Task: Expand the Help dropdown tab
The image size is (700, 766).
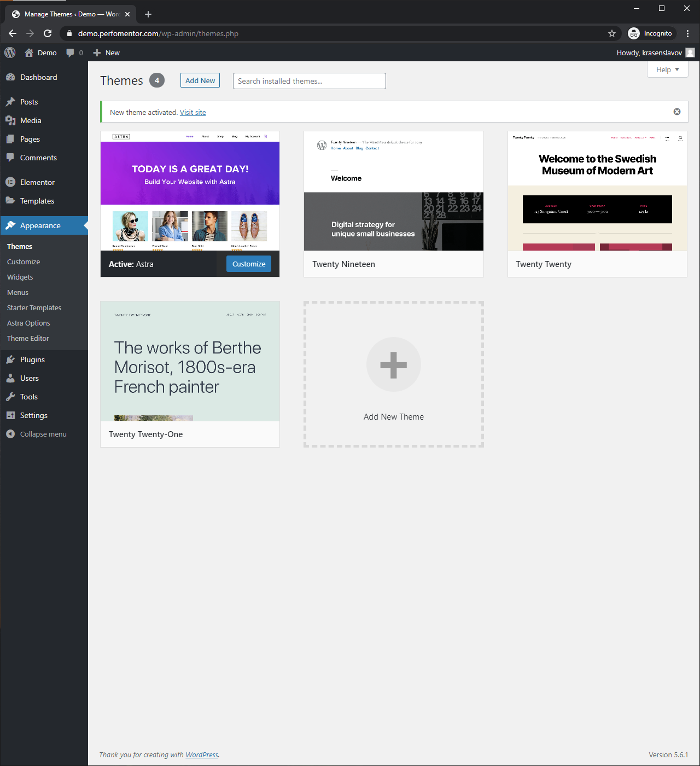Action: 667,69
